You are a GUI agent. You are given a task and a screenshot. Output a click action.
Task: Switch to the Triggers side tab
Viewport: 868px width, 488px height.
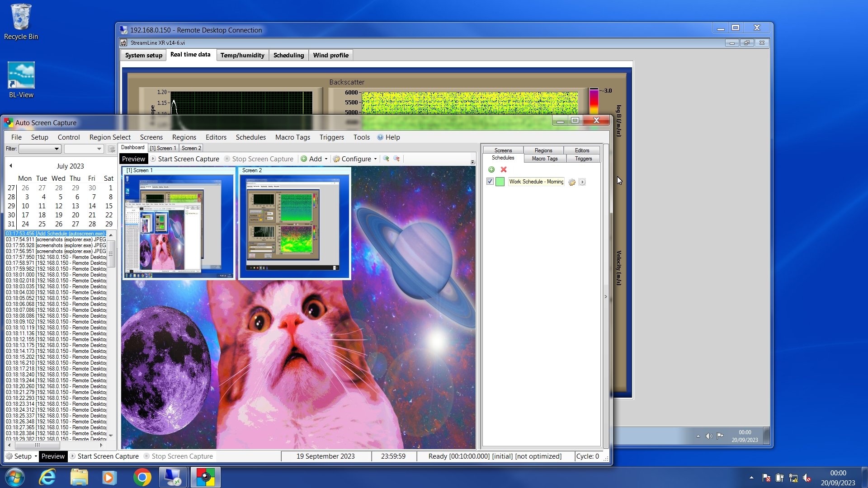coord(583,159)
